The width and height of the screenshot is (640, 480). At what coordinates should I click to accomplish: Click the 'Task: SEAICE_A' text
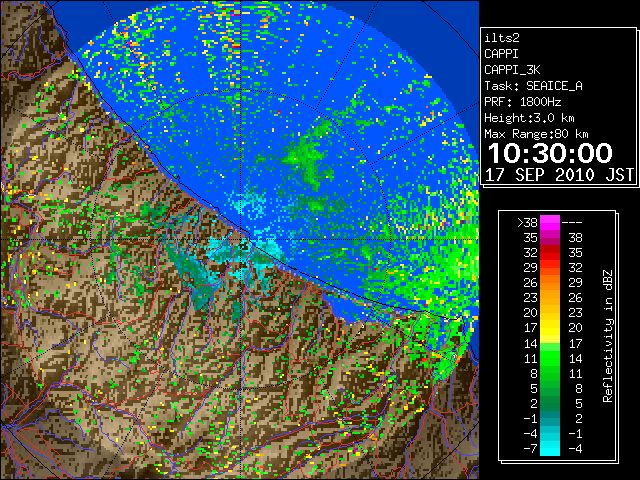(533, 86)
